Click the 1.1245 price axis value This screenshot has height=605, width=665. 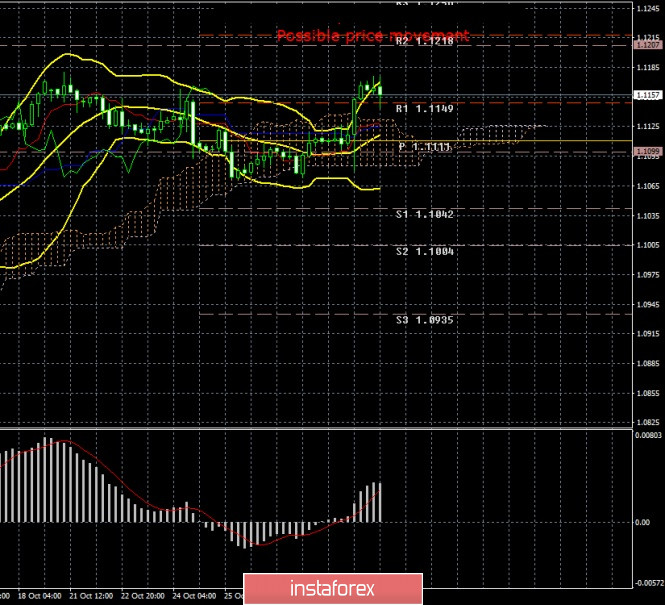tap(648, 8)
